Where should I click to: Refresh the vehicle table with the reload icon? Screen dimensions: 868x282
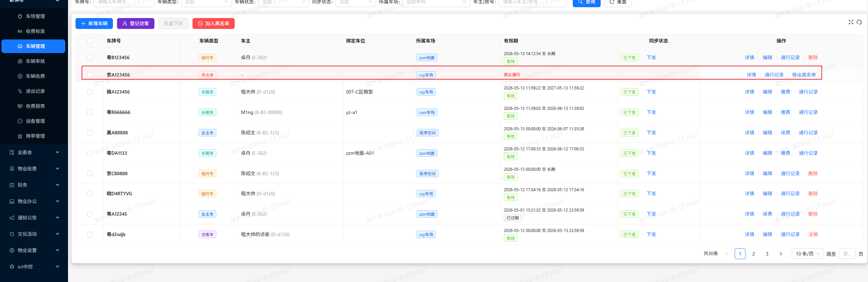(x=859, y=22)
